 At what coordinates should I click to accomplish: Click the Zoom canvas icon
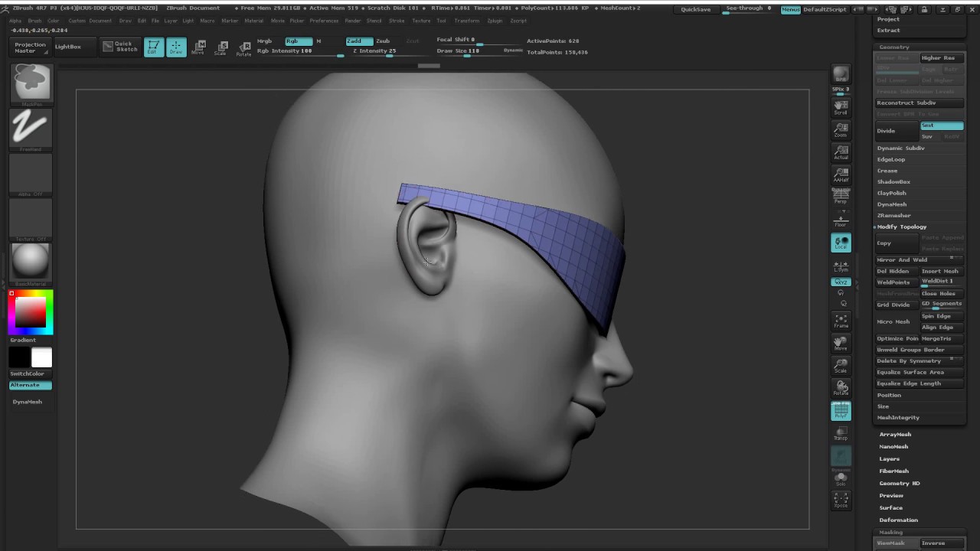click(x=841, y=129)
